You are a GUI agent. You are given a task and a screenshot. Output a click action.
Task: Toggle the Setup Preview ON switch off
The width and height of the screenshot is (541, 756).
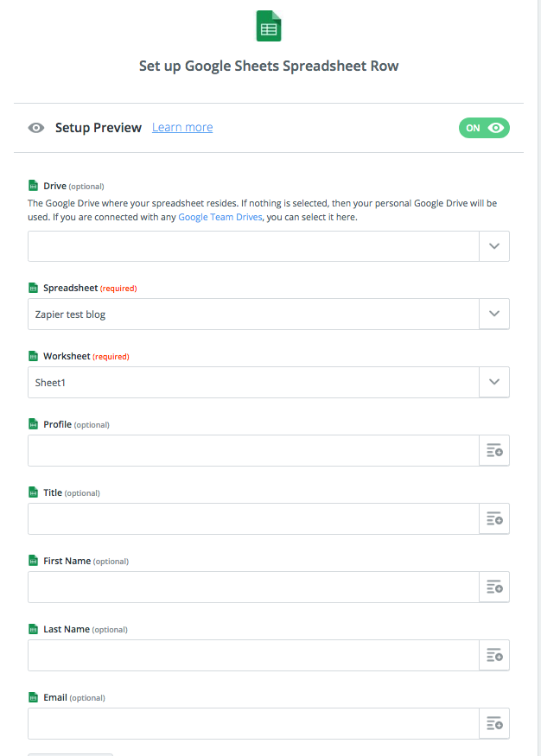click(x=484, y=127)
